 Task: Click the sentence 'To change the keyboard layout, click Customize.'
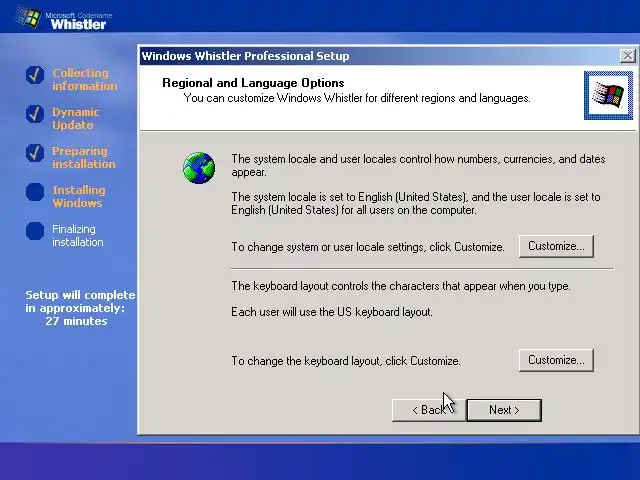[x=346, y=361]
